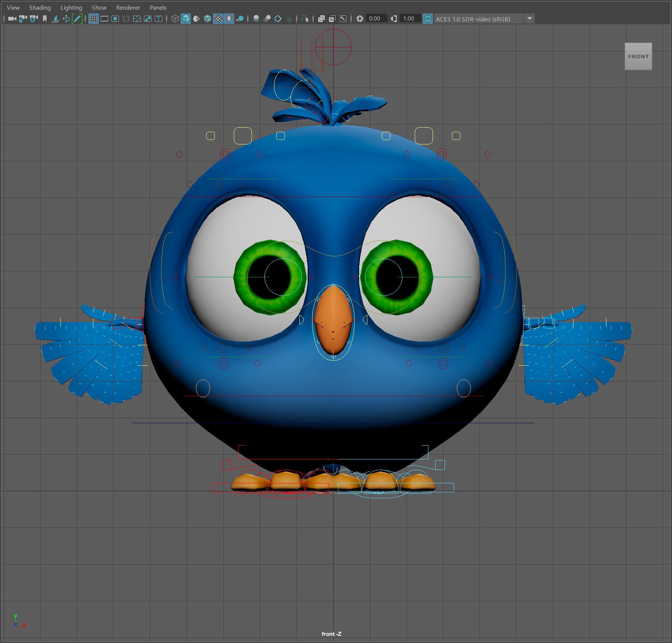Click the Select Camera icon
Viewport: 672px width, 643px height.
pyautogui.click(x=12, y=19)
